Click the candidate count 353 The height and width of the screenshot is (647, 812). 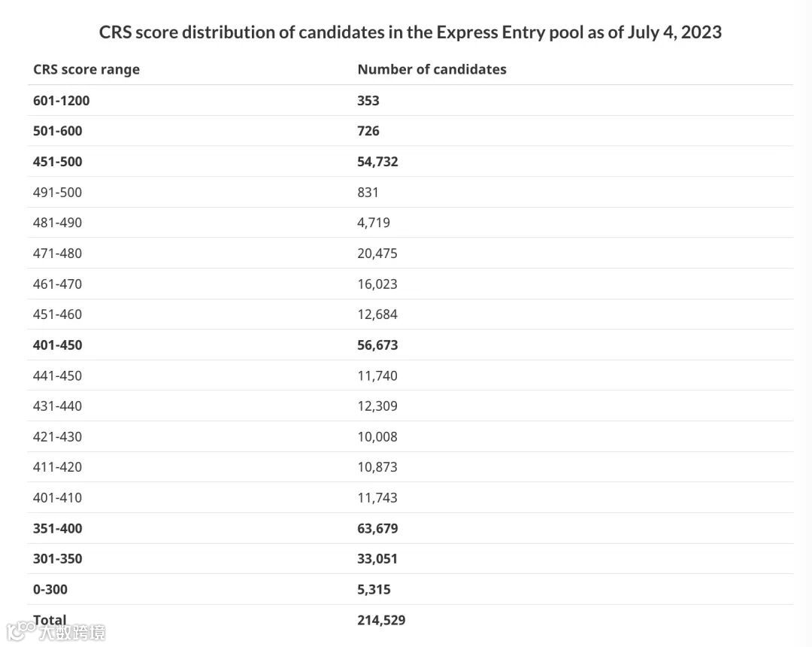click(368, 100)
